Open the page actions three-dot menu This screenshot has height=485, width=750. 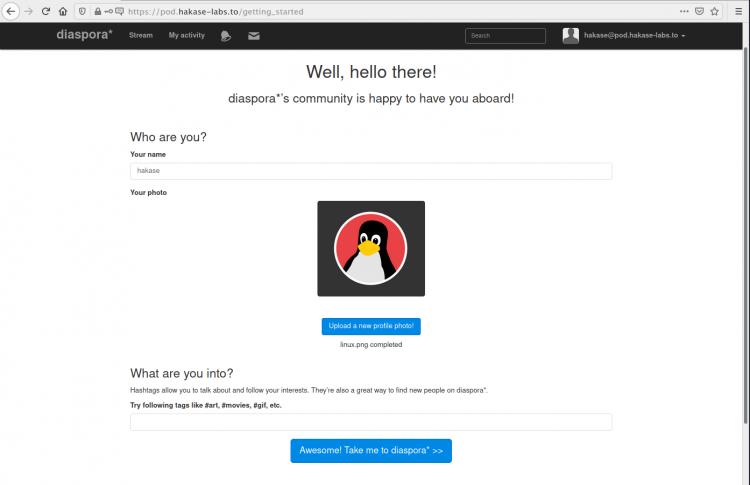click(x=683, y=11)
